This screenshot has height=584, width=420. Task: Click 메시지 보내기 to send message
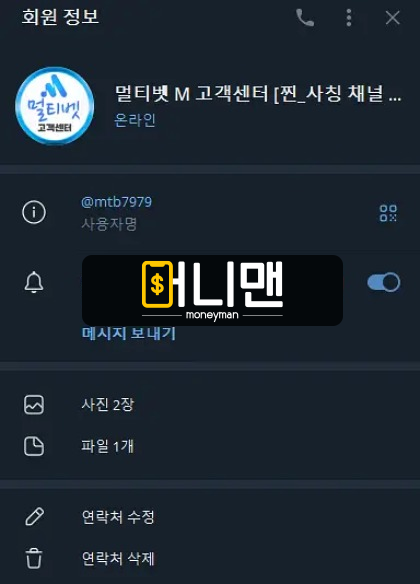[x=128, y=333]
